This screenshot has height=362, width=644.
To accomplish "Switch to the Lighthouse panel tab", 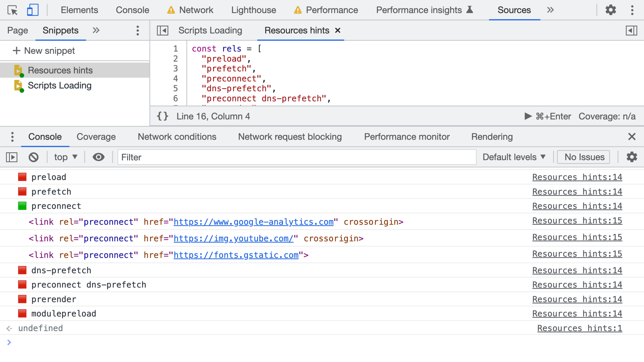I will [254, 10].
